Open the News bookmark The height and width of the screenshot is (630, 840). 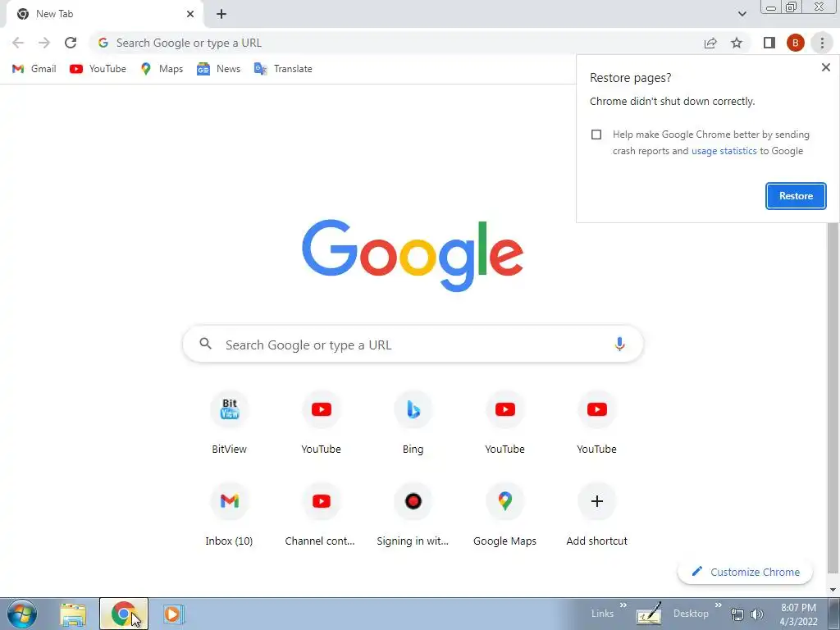coord(218,69)
